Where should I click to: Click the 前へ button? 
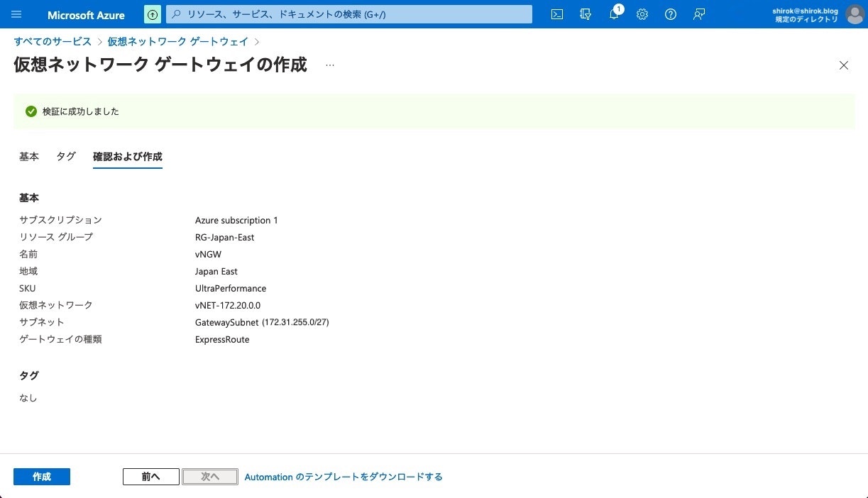point(151,477)
